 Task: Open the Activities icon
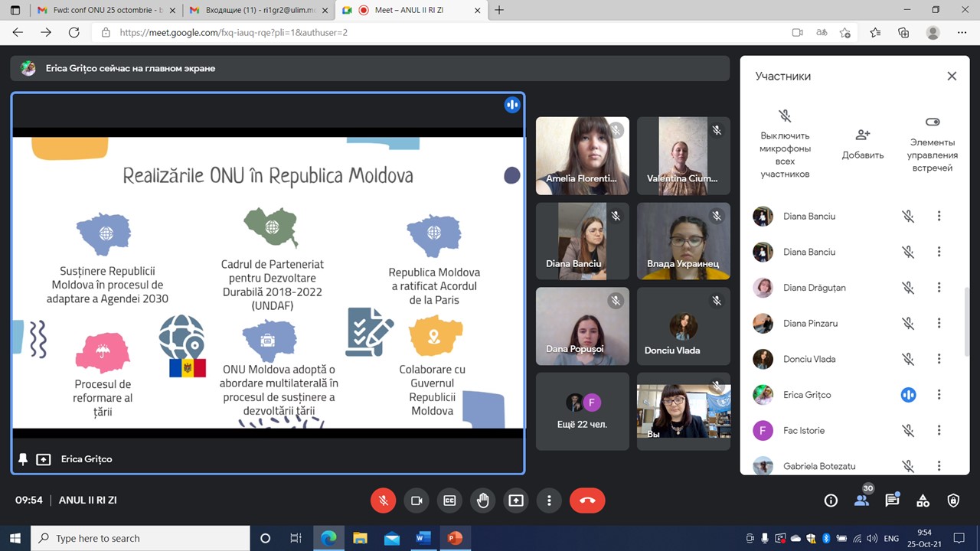pos(923,500)
